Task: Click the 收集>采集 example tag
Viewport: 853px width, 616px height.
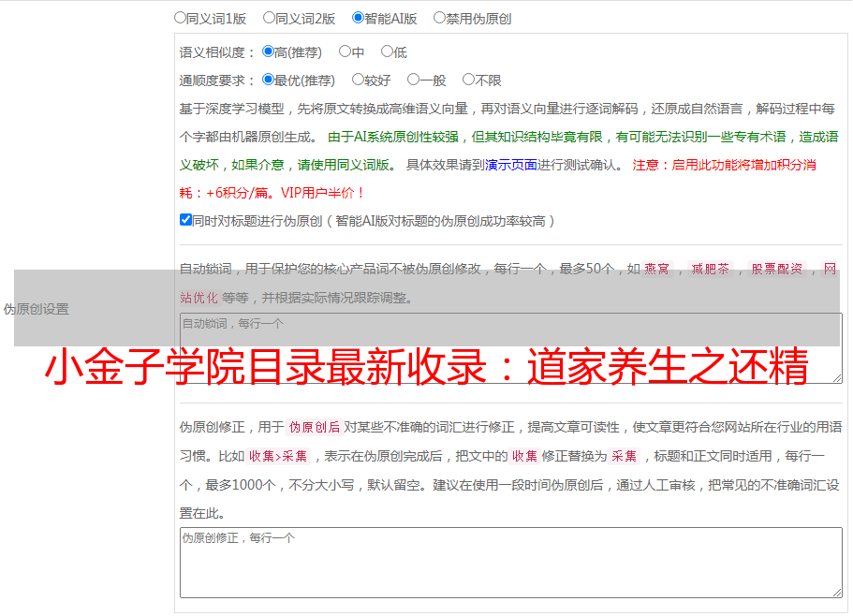Action: click(278, 456)
